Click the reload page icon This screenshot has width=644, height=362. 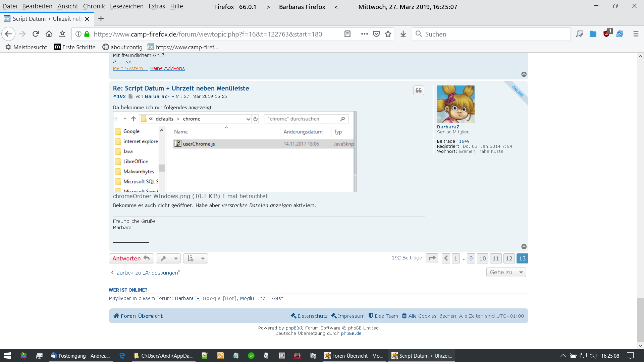point(36,34)
